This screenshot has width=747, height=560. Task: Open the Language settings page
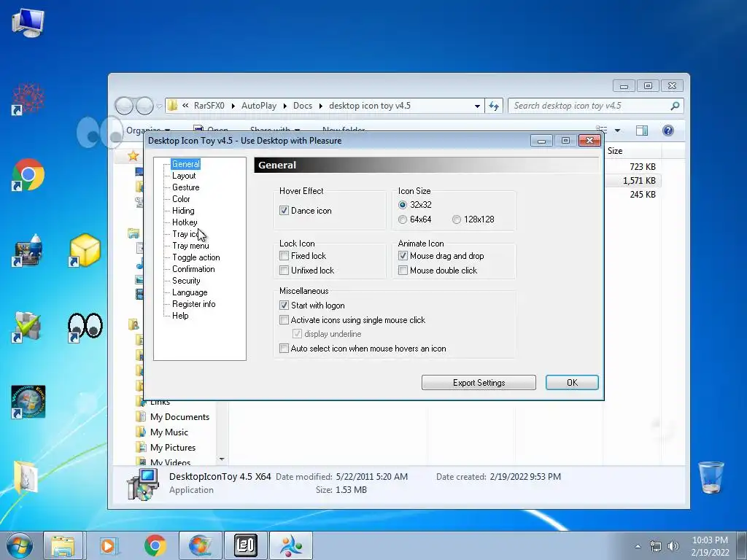(190, 292)
